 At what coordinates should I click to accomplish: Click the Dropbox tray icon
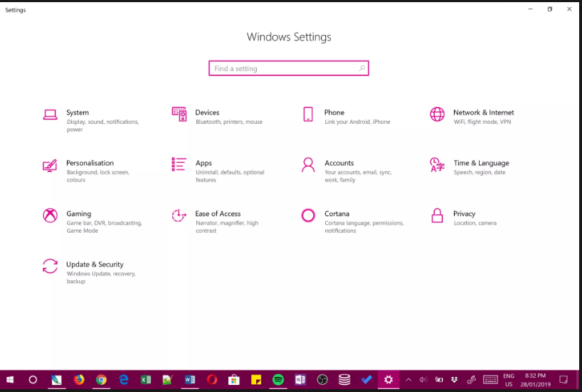click(455, 380)
